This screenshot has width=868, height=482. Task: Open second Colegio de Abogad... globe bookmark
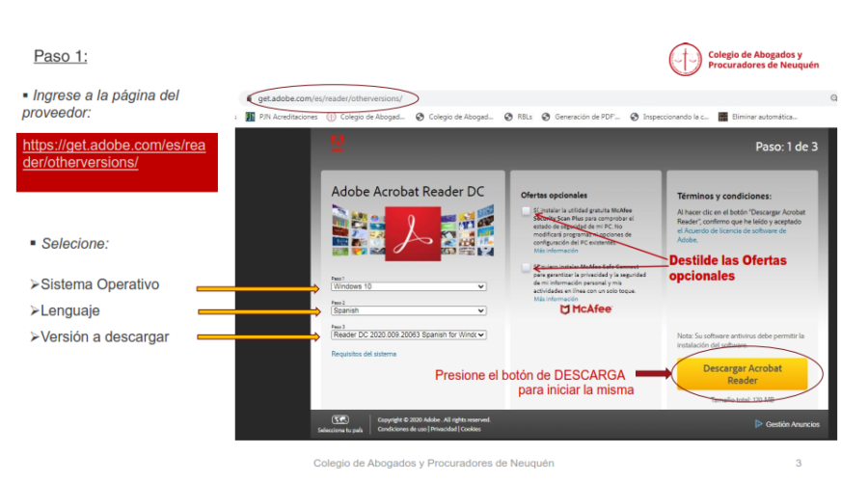[454, 117]
